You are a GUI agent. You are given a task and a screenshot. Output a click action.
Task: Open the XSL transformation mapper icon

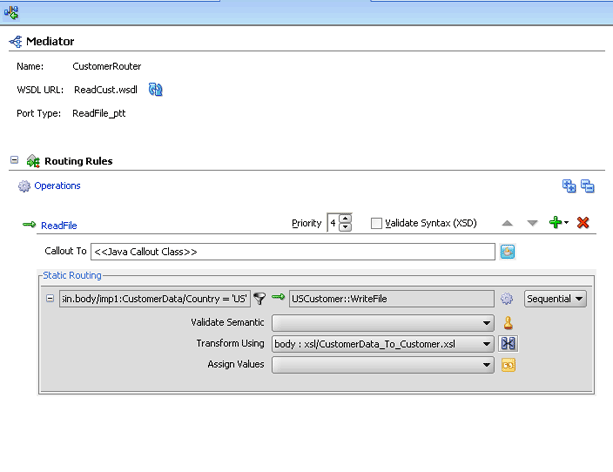508,344
